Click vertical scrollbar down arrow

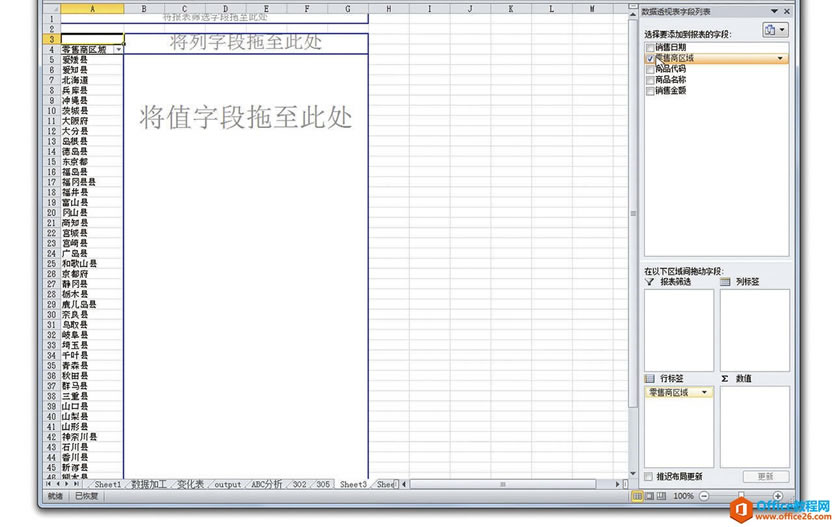pos(633,473)
